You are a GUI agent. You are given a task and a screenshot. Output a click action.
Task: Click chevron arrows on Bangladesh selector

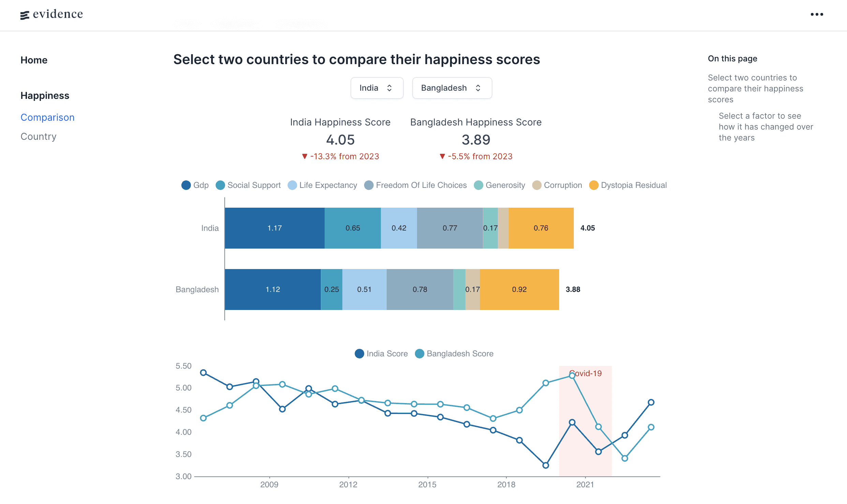(478, 88)
